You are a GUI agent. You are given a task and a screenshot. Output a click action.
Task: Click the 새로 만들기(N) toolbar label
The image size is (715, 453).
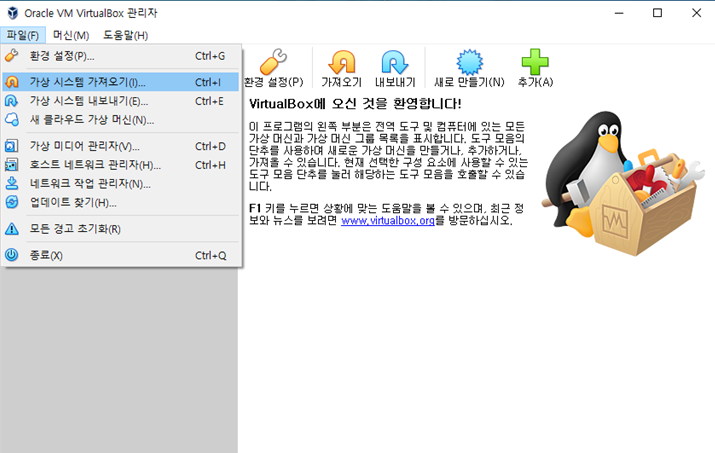469,82
